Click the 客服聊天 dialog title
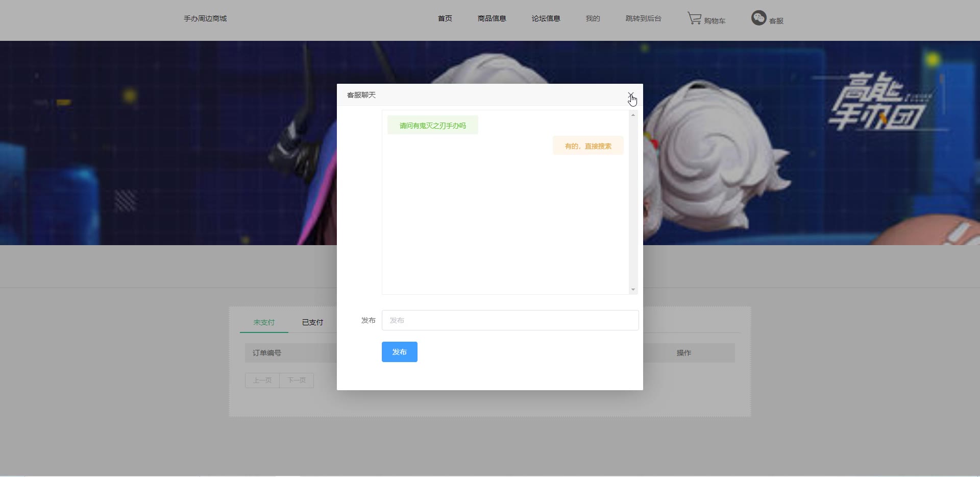 click(361, 95)
